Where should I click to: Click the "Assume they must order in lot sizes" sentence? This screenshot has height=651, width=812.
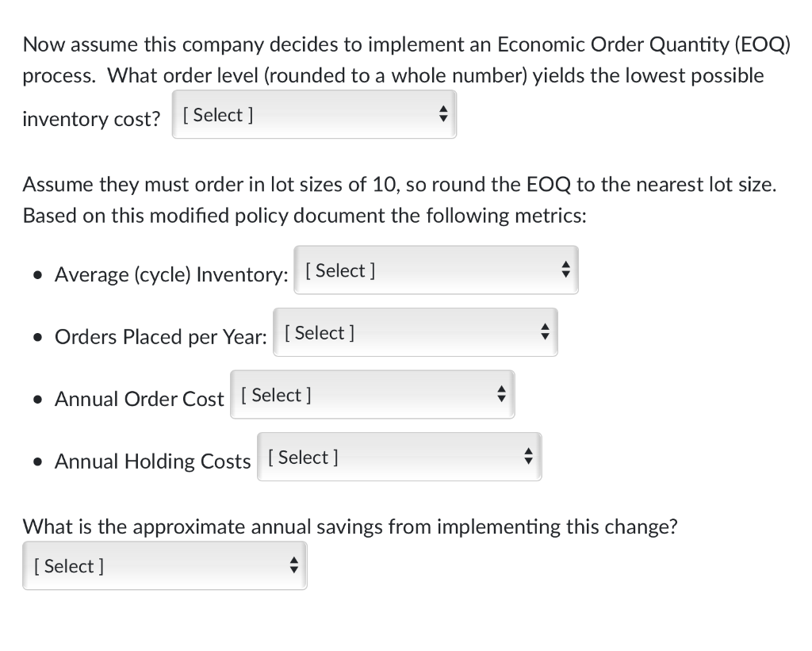pyautogui.click(x=399, y=185)
